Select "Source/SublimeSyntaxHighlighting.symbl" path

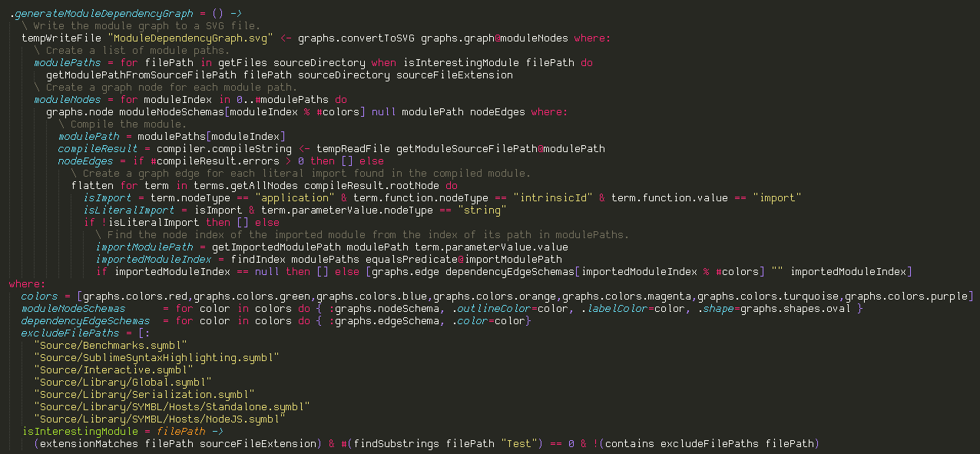pos(157,357)
